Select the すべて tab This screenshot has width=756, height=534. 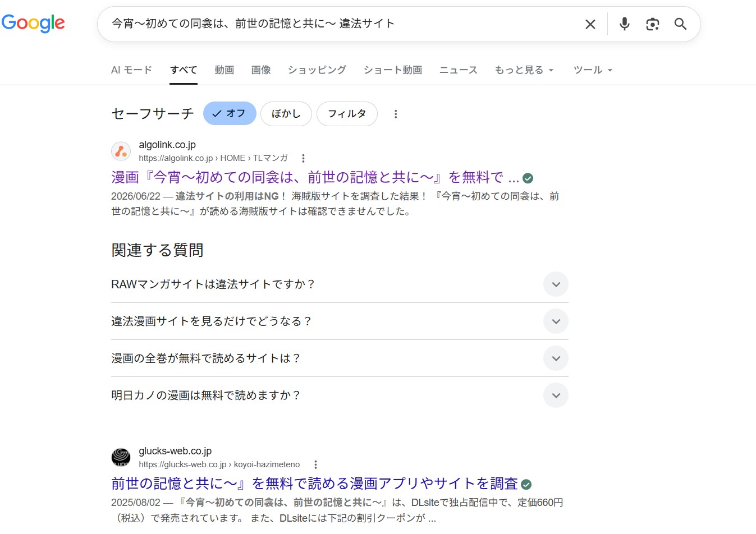point(184,70)
